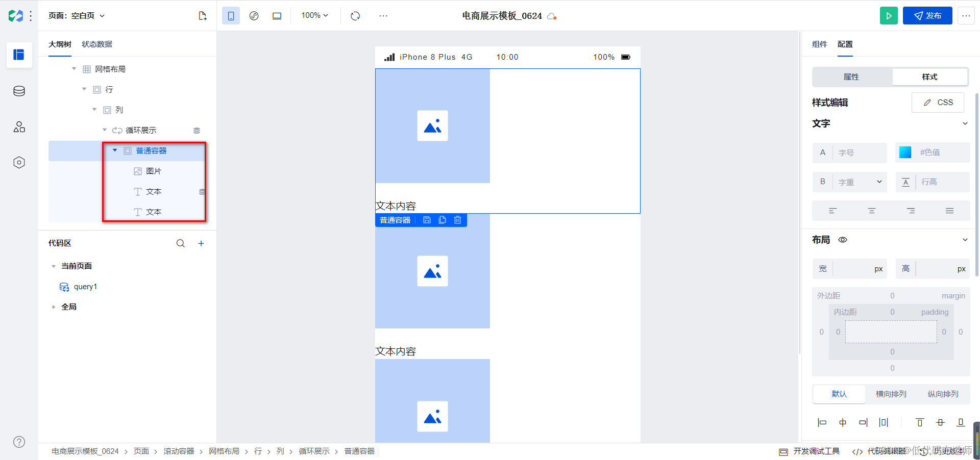980x460 pixels.
Task: Switch to mobile device preview mode
Action: 231,16
